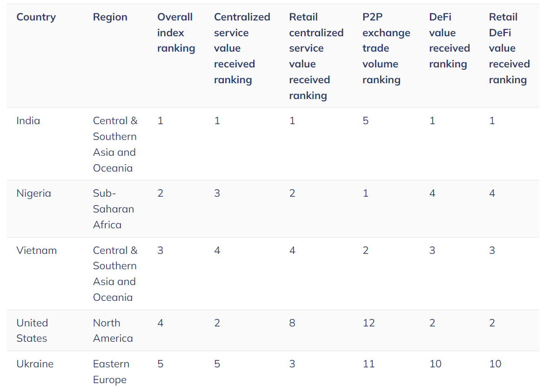The width and height of the screenshot is (542, 392).
Task: Click Centralized service value received ranking header
Action: pos(242,48)
